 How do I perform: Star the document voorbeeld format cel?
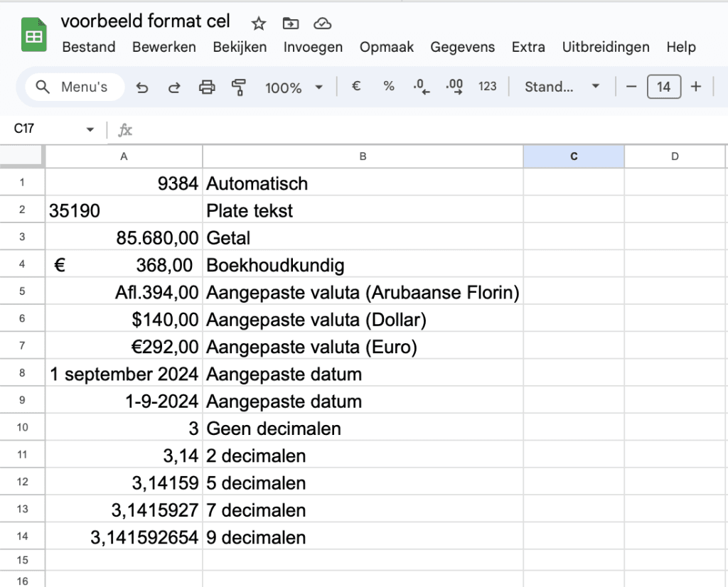(259, 24)
